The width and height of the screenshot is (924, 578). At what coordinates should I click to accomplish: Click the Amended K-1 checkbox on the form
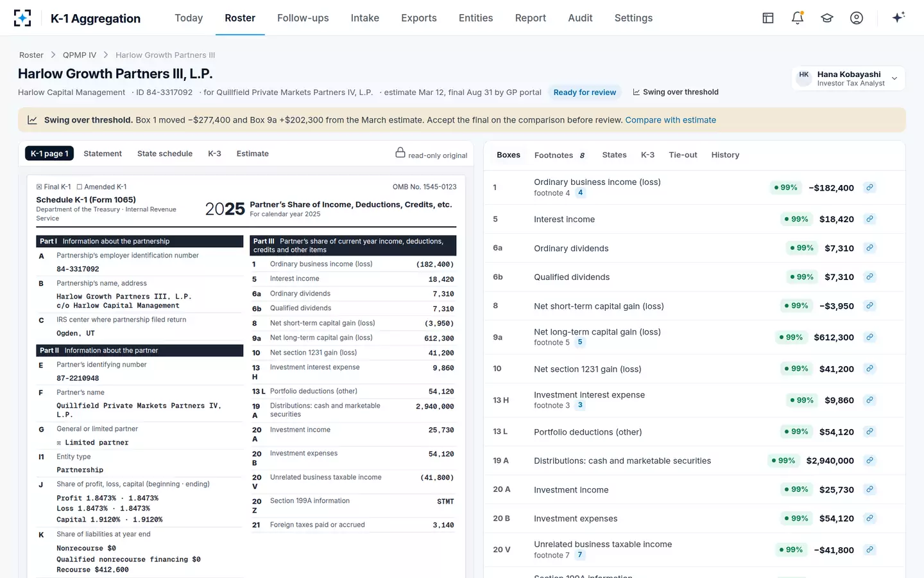pos(80,187)
